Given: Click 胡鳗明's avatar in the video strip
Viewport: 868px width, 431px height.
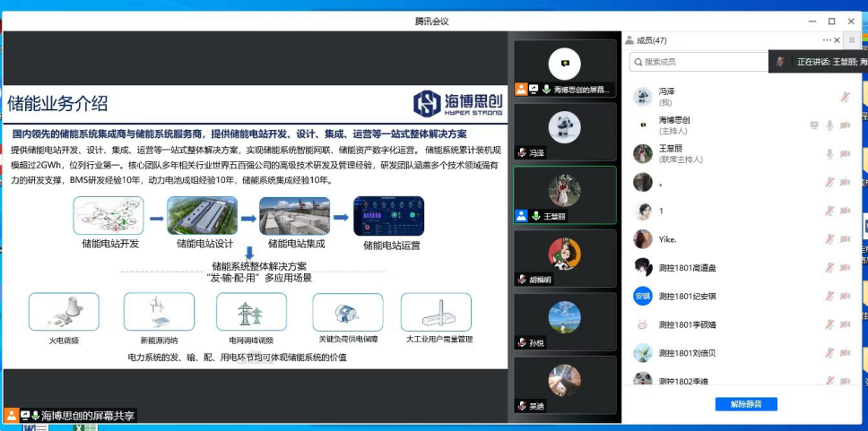Looking at the screenshot, I should click(565, 254).
